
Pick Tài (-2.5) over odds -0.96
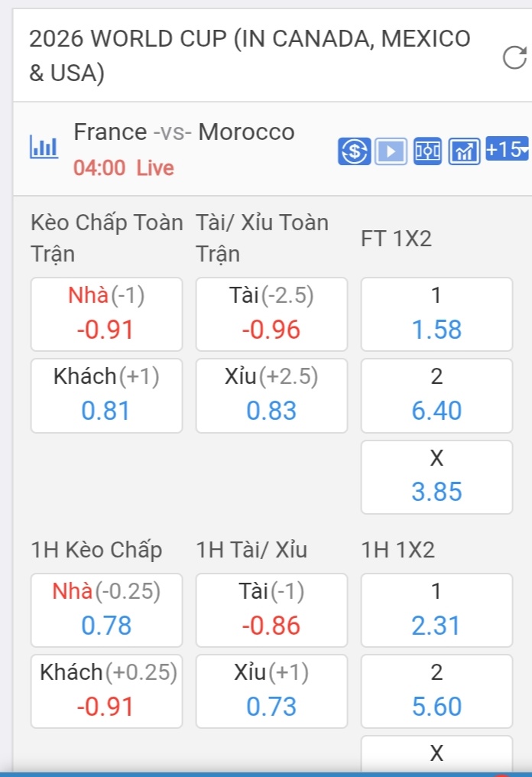[x=271, y=314]
